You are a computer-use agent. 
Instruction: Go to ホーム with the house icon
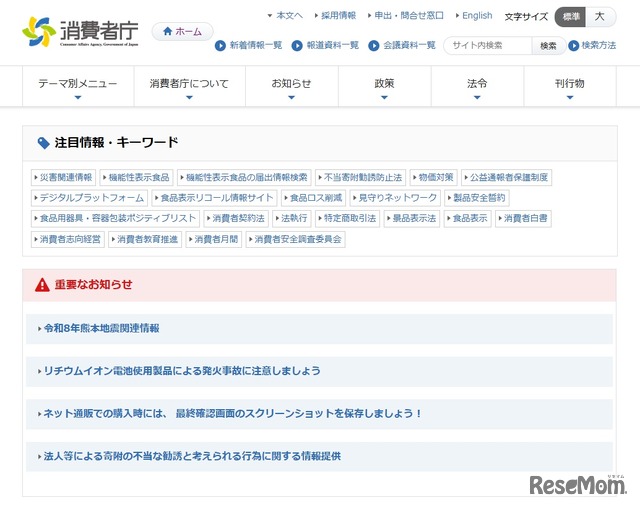182,31
